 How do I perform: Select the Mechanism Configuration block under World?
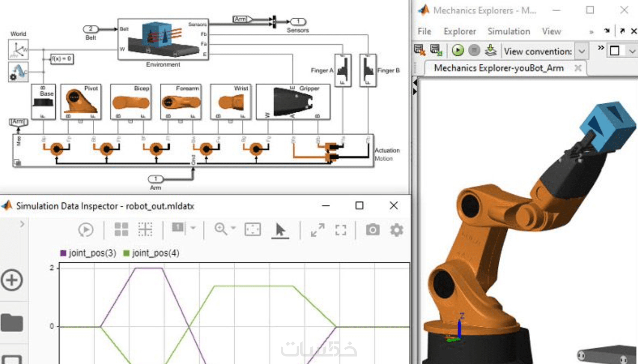pos(18,71)
